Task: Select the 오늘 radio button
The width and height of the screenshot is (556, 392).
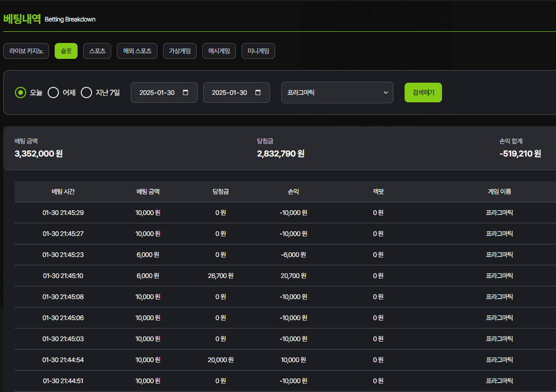Action: [x=21, y=93]
